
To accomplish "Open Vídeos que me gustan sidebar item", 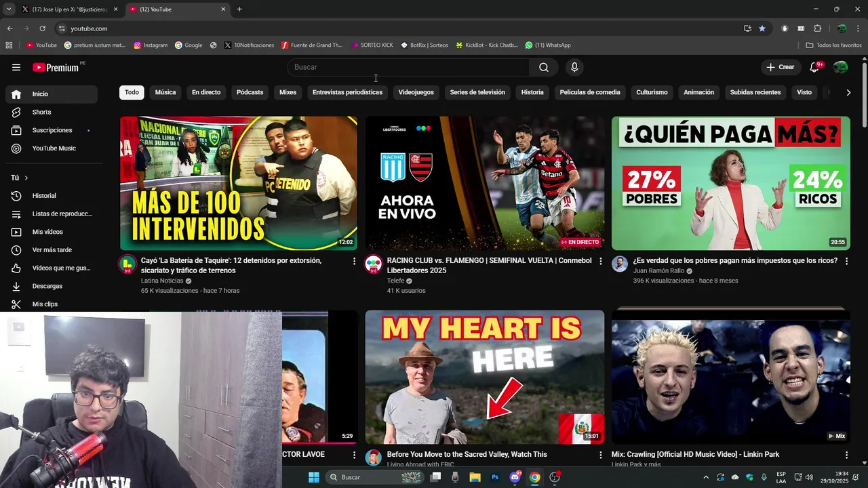I will pos(52,268).
